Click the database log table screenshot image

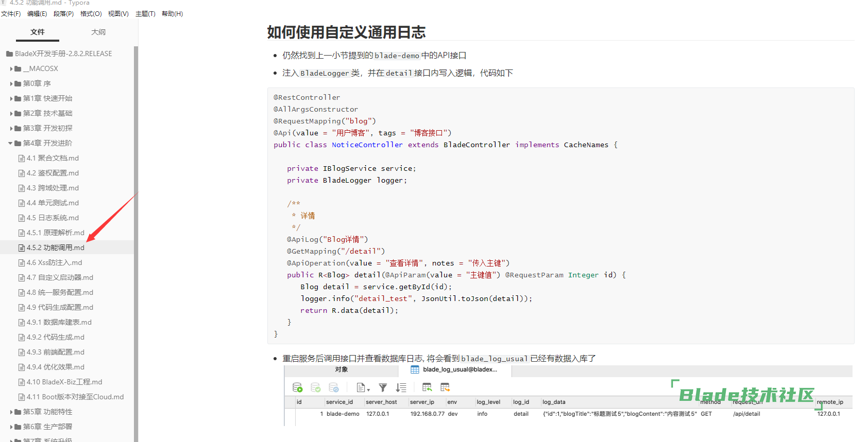[x=568, y=396]
